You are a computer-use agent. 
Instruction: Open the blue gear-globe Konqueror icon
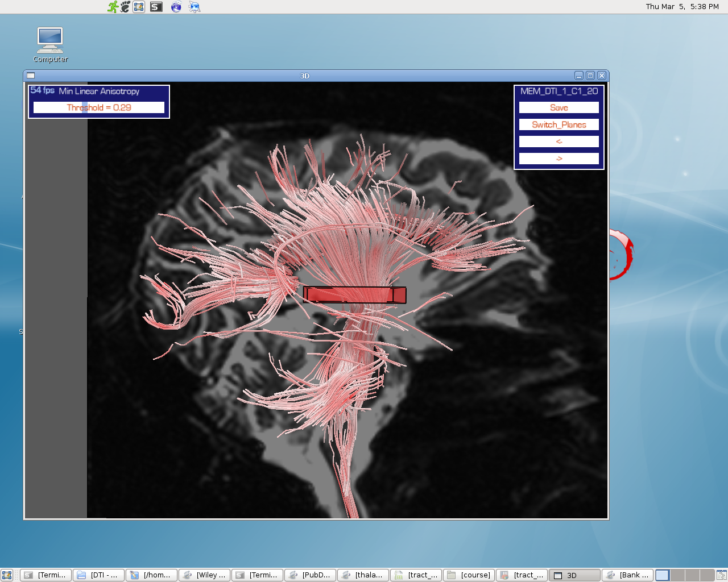(x=195, y=7)
